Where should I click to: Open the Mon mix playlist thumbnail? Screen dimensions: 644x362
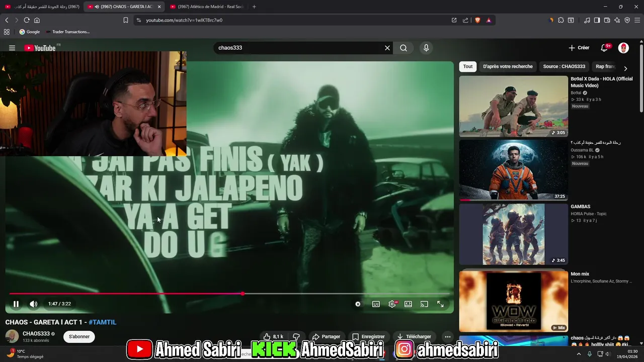click(513, 301)
